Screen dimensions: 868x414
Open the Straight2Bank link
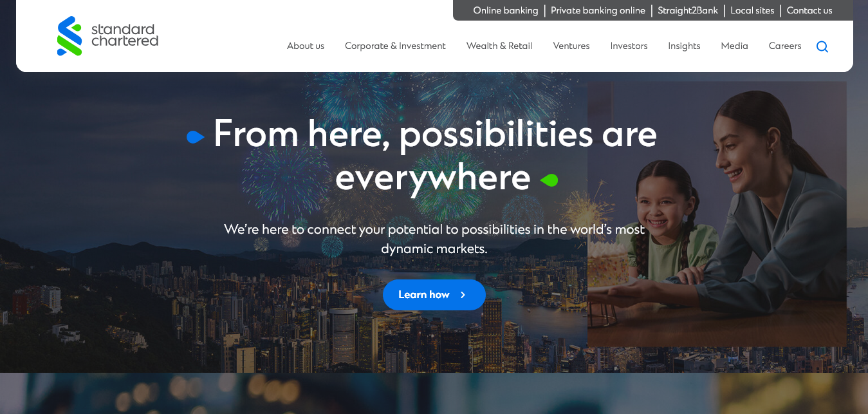(x=688, y=10)
